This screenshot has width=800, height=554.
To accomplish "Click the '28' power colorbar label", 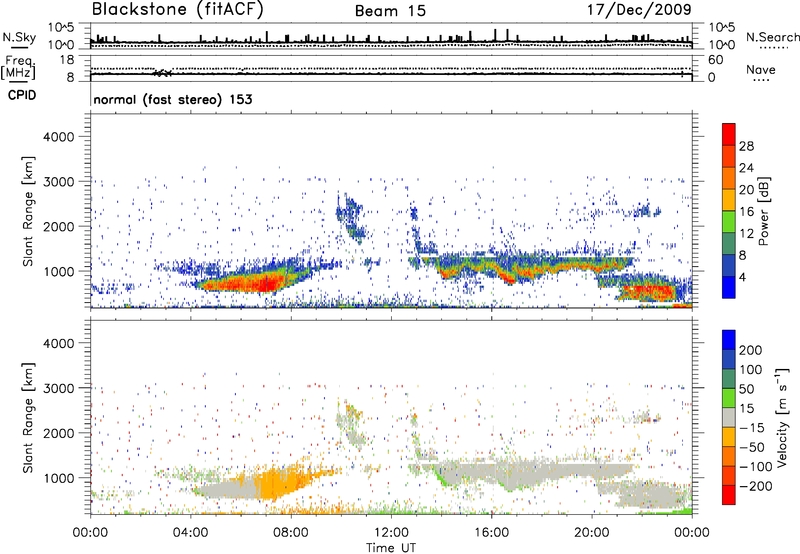I will (x=746, y=146).
